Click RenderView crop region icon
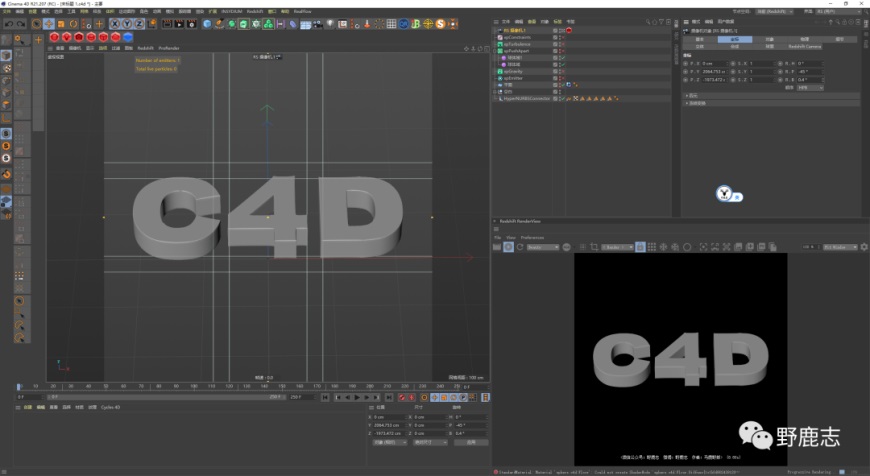This screenshot has width=870, height=476. (x=594, y=247)
